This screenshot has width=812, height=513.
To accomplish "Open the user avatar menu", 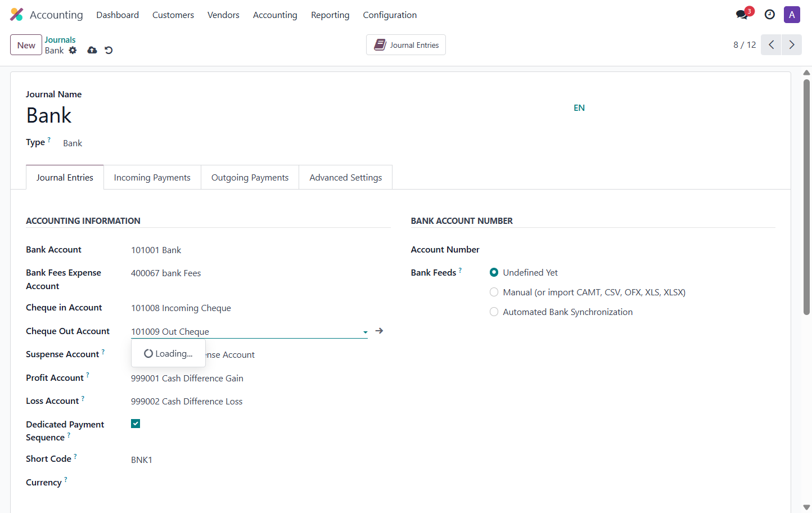I will click(x=792, y=15).
